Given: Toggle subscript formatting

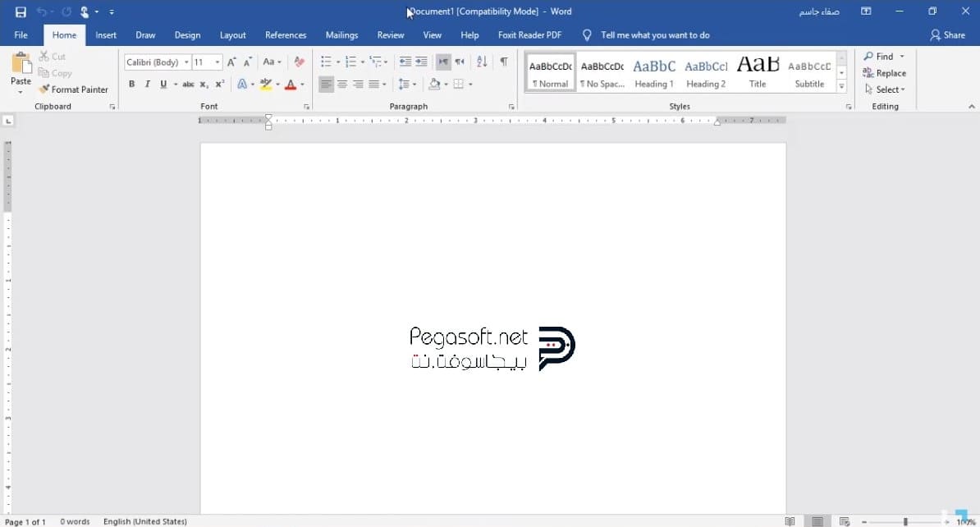Looking at the screenshot, I should pyautogui.click(x=204, y=84).
